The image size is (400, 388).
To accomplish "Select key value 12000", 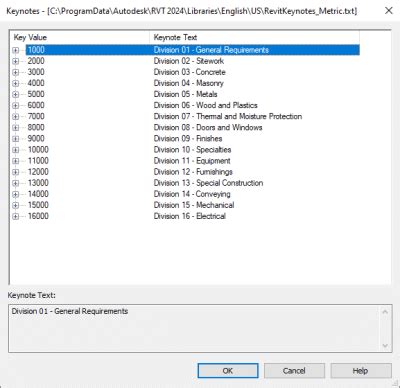I will pyautogui.click(x=38, y=172).
